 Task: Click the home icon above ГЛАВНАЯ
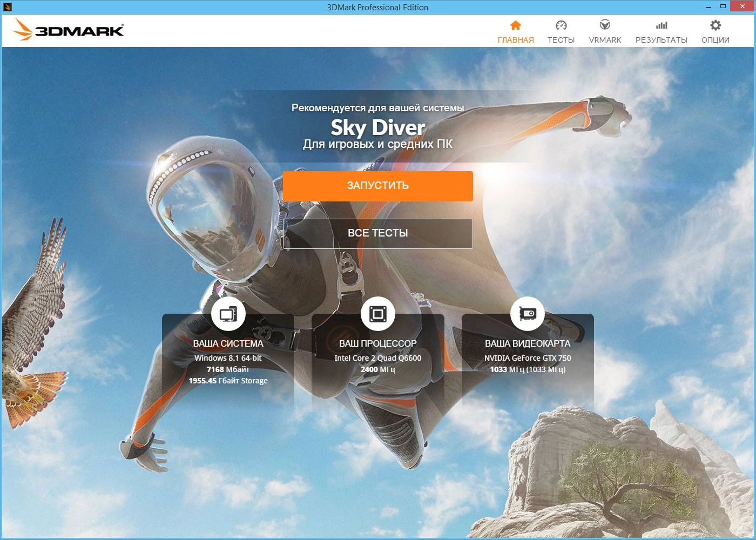516,25
